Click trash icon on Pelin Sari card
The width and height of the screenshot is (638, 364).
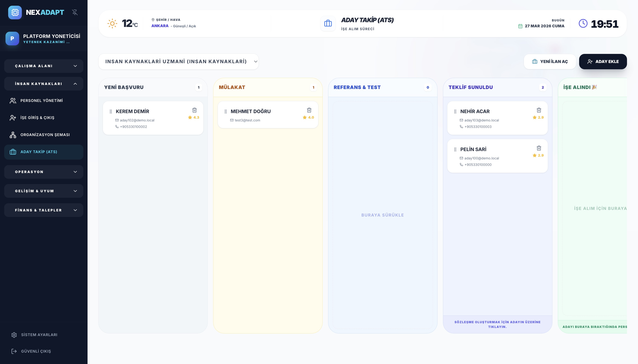(539, 148)
